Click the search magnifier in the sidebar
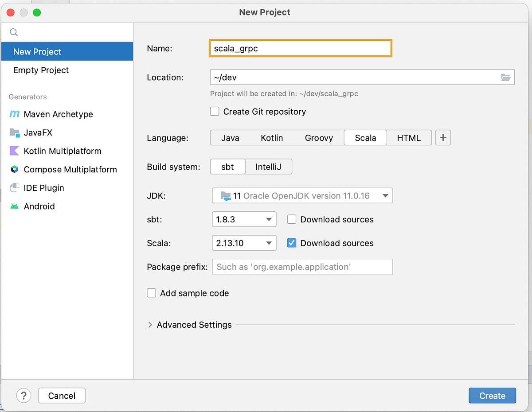The width and height of the screenshot is (532, 412). click(13, 32)
